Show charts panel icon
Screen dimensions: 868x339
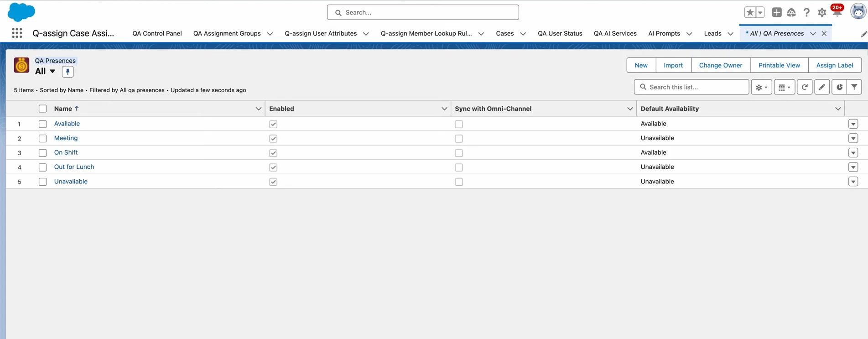click(839, 87)
